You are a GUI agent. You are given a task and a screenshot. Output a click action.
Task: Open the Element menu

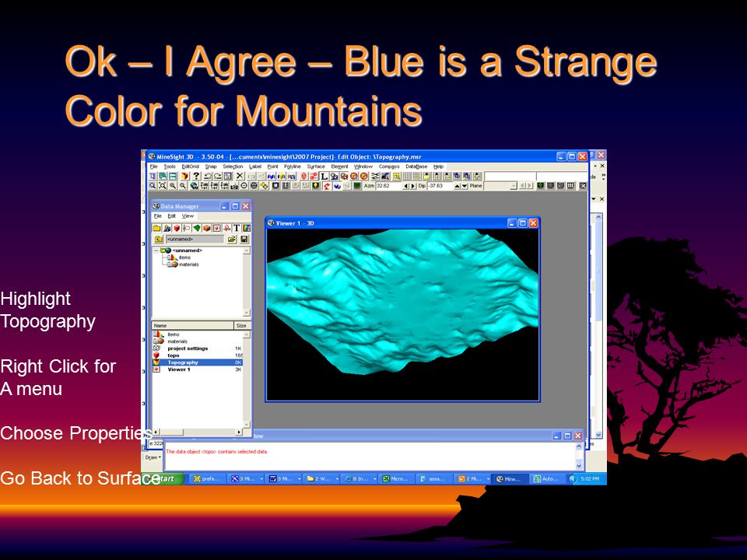click(x=339, y=166)
